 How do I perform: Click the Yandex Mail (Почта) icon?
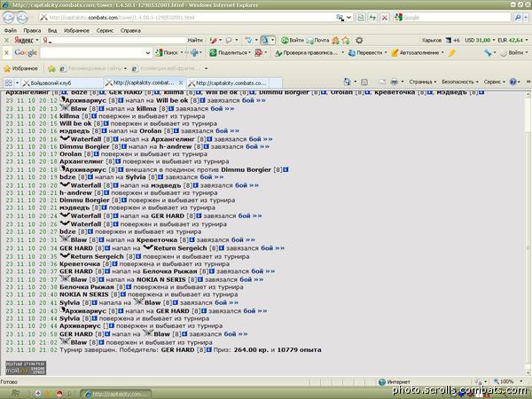[317, 41]
